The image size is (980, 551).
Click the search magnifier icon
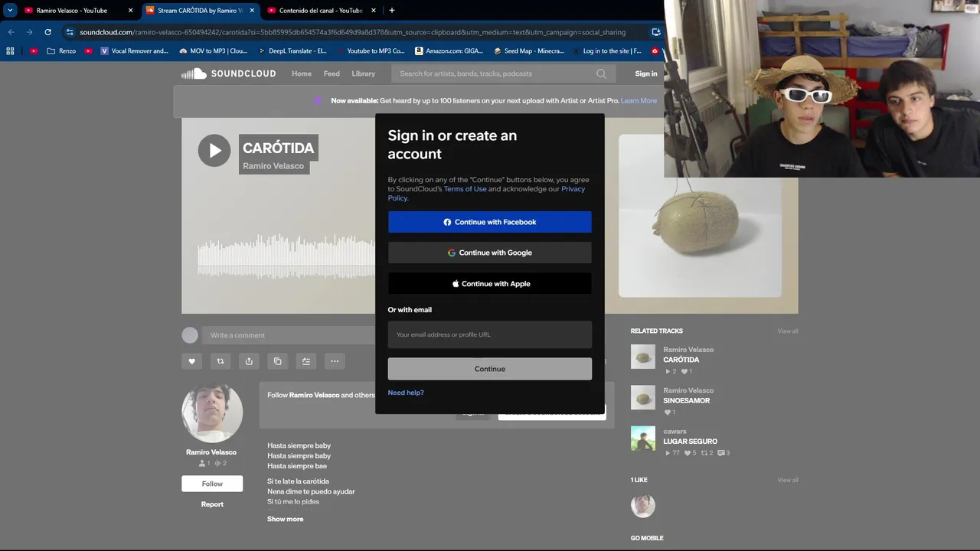pyautogui.click(x=601, y=73)
